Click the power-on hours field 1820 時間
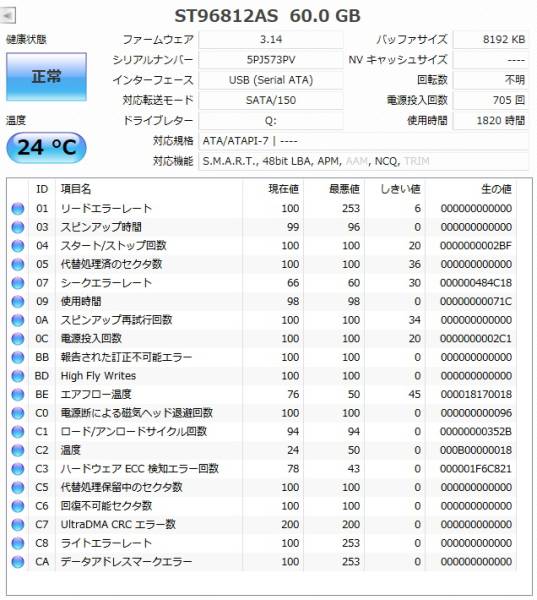 click(491, 121)
